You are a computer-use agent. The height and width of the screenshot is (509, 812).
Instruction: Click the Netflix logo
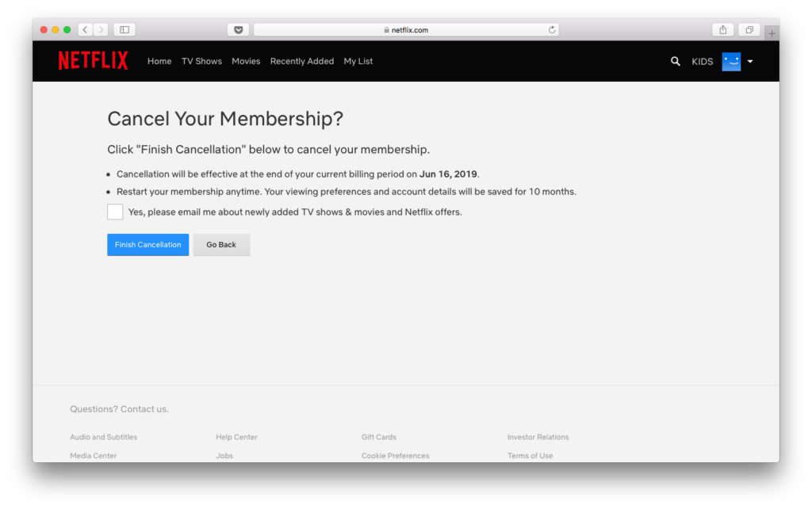pos(93,61)
